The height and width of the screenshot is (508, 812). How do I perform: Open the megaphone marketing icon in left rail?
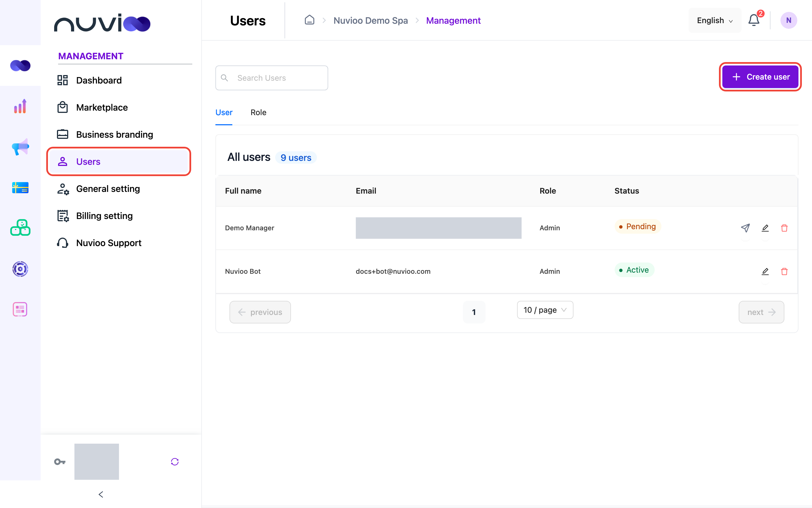[20, 147]
